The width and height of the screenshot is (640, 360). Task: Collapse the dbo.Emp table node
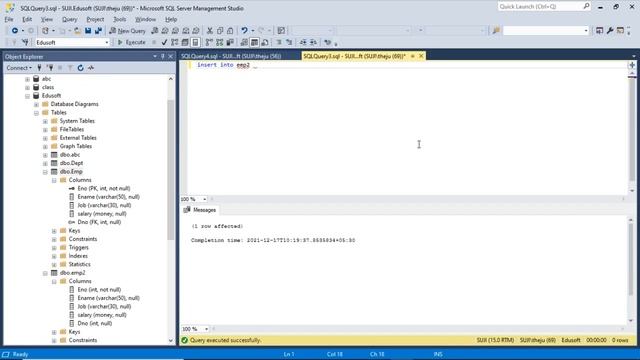coord(45,172)
